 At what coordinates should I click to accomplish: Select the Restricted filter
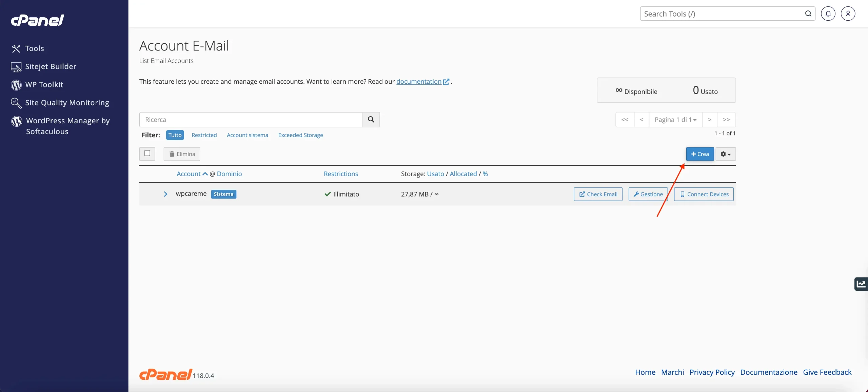click(x=204, y=135)
